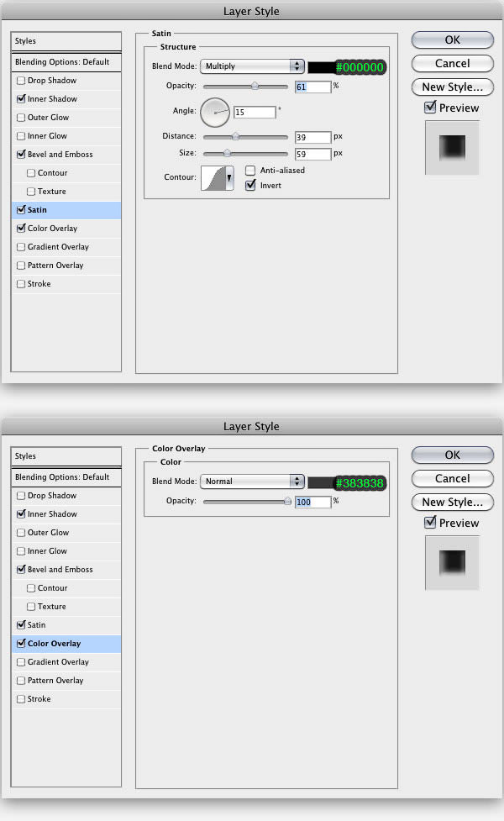This screenshot has width=504, height=821.
Task: Select the highlighted Satin row in top dialog
Action: [x=66, y=210]
